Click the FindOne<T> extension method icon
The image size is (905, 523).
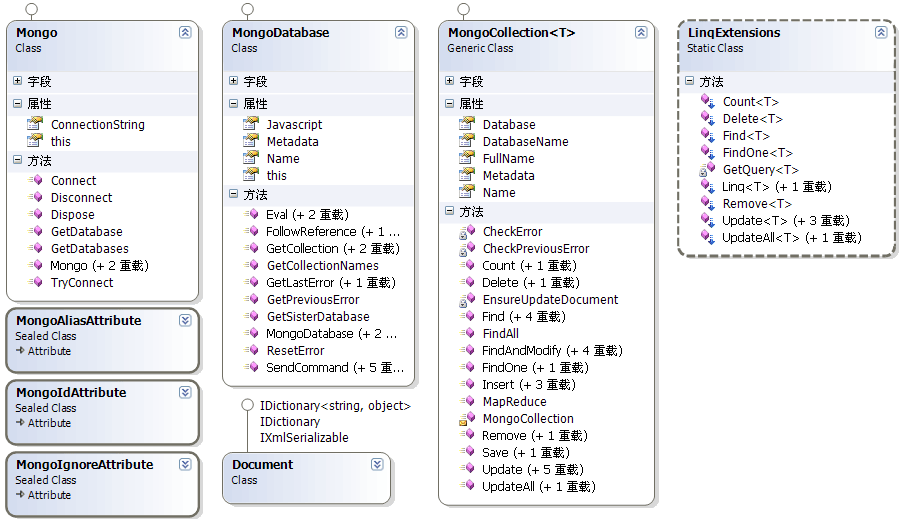[x=708, y=152]
